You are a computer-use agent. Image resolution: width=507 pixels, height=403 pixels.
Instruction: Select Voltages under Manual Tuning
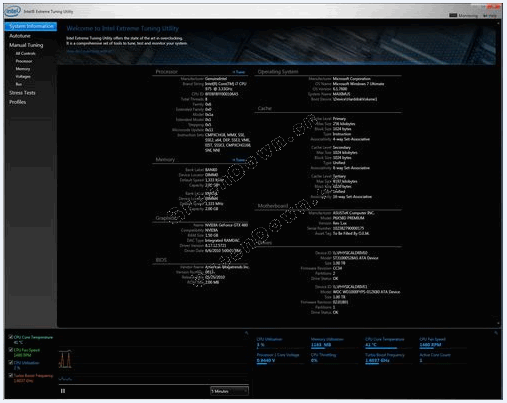(23, 76)
